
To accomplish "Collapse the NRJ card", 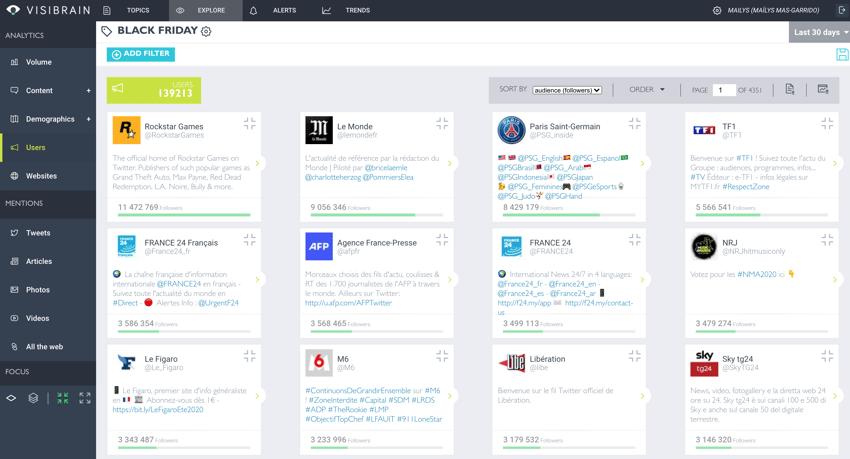I will tap(827, 240).
